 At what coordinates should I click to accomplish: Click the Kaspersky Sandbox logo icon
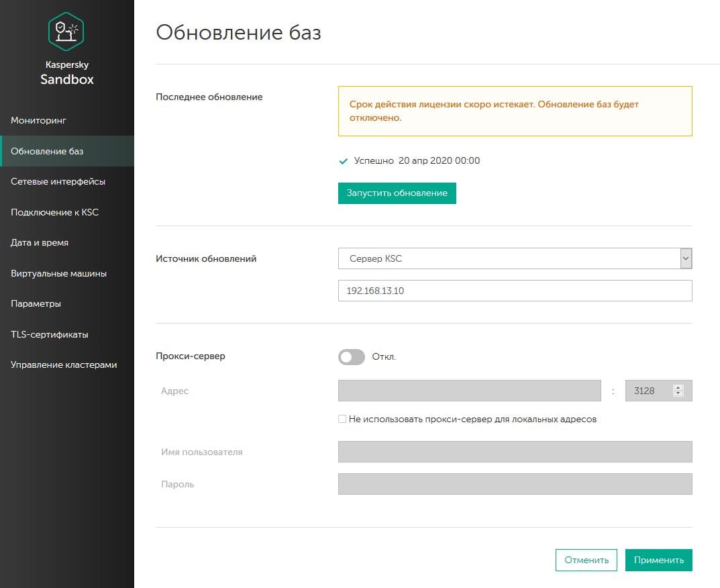tap(66, 31)
